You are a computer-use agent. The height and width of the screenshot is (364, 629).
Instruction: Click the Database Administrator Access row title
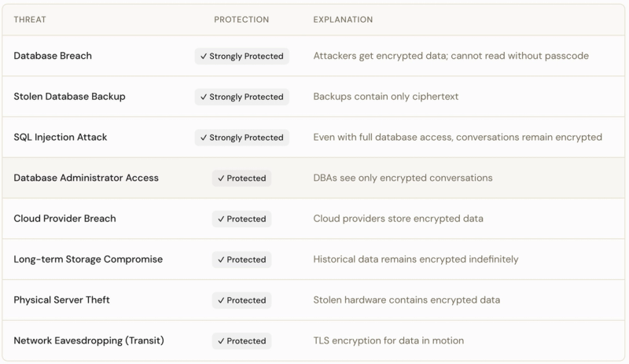pos(86,178)
